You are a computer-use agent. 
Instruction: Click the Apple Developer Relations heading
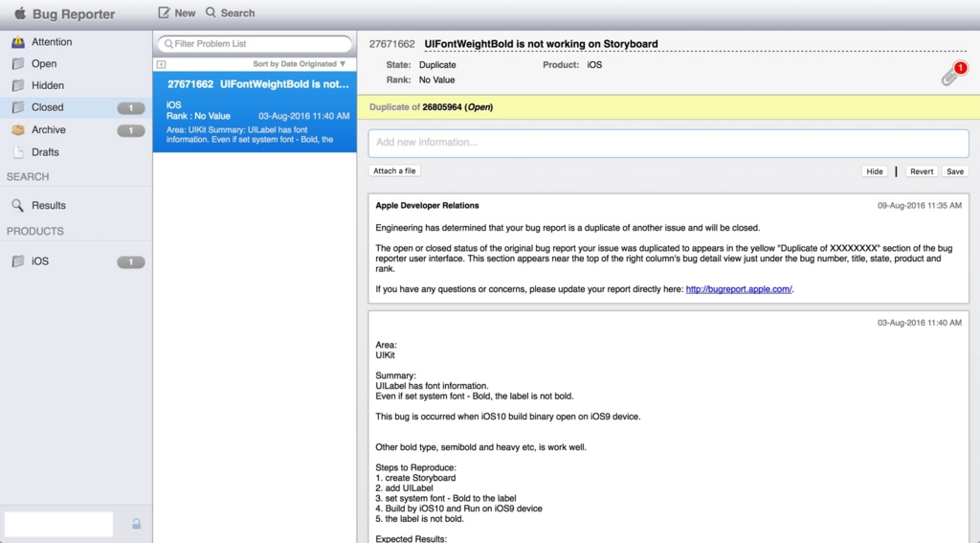[427, 205]
